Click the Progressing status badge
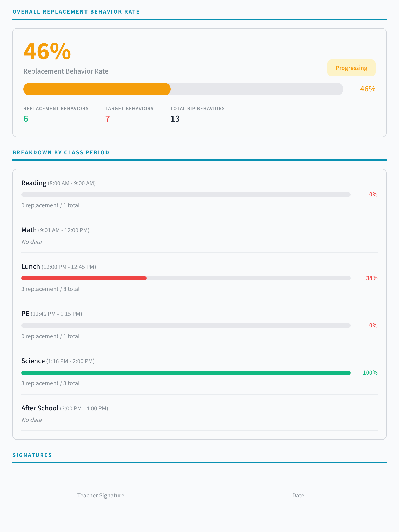 click(351, 68)
